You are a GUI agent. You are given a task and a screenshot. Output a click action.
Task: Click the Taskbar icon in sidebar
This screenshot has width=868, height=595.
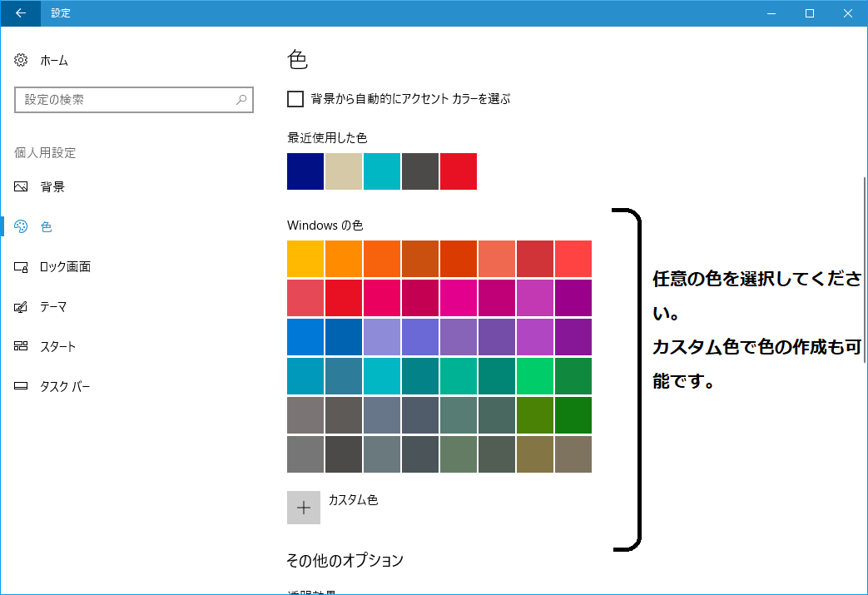pos(22,387)
